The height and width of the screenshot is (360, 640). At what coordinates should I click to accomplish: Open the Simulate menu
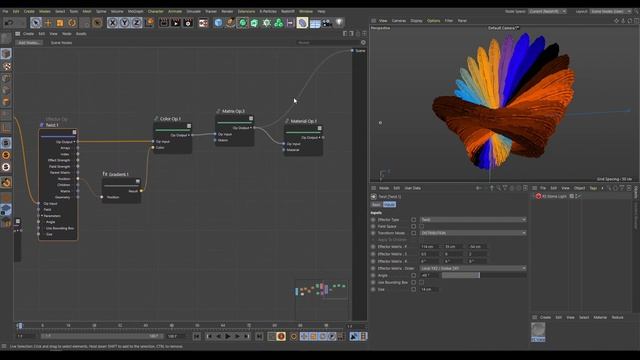click(x=193, y=11)
